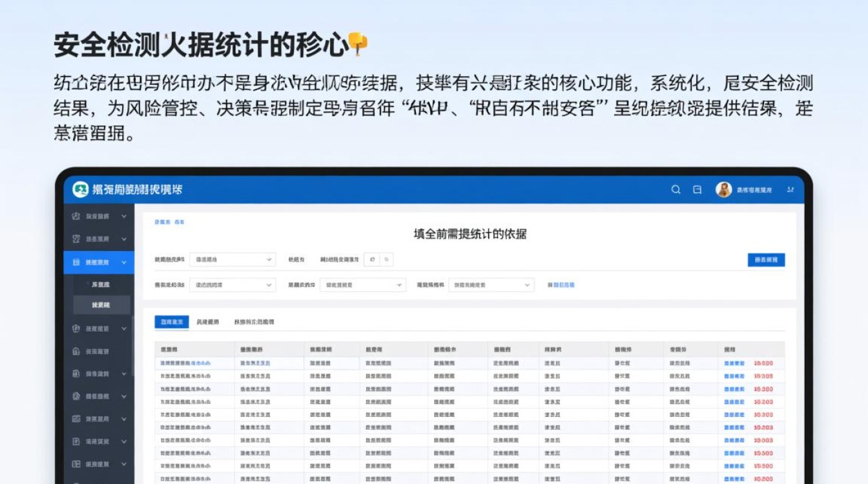Image resolution: width=868 pixels, height=484 pixels.
Task: Click the user avatar in the top bar
Action: [723, 190]
